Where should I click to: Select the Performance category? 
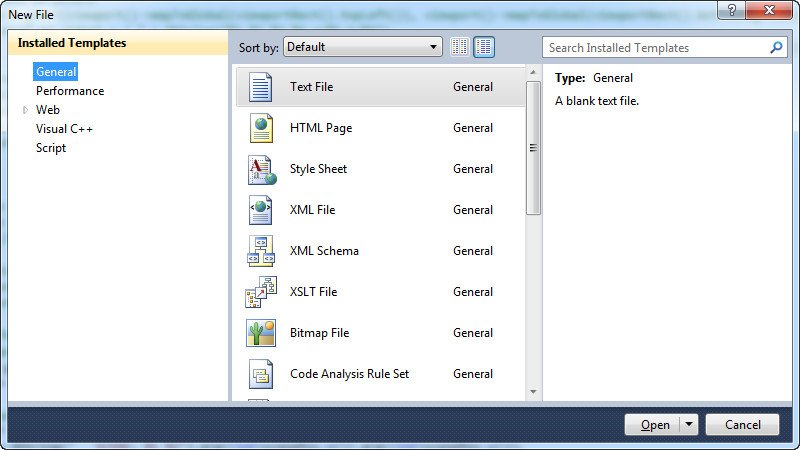pyautogui.click(x=70, y=91)
